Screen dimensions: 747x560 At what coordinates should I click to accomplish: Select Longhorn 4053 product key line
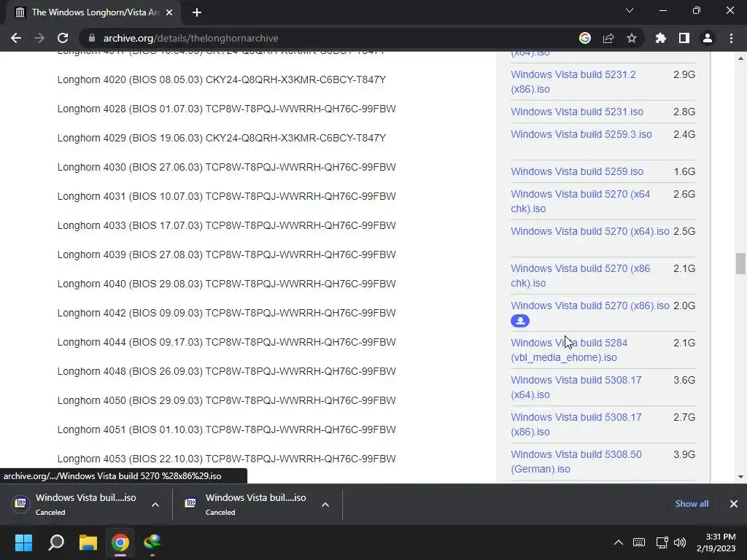click(x=226, y=459)
